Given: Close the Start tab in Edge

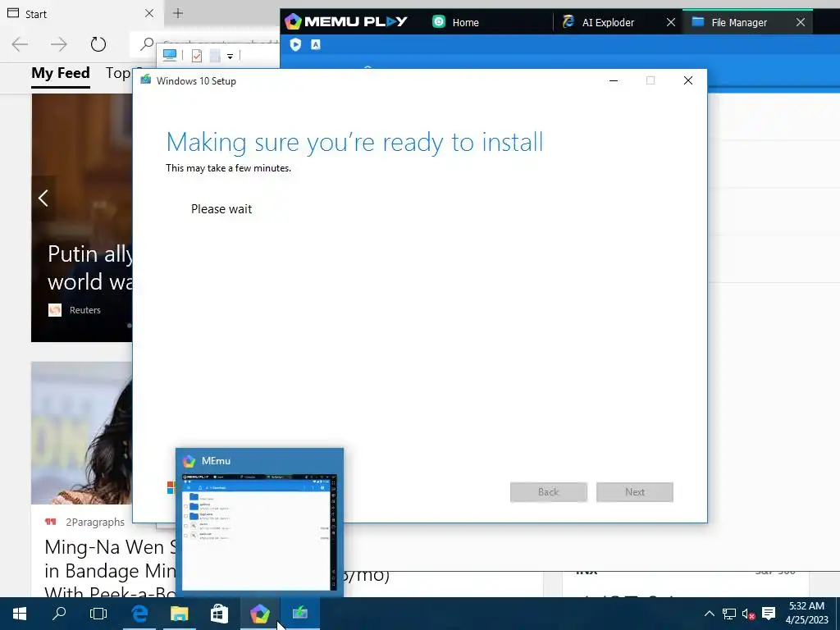Looking at the screenshot, I should pyautogui.click(x=149, y=13).
